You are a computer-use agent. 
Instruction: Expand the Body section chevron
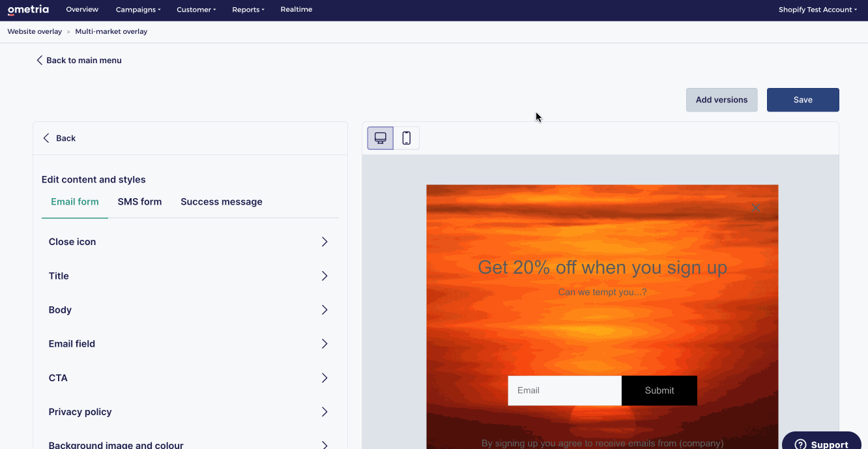point(325,310)
